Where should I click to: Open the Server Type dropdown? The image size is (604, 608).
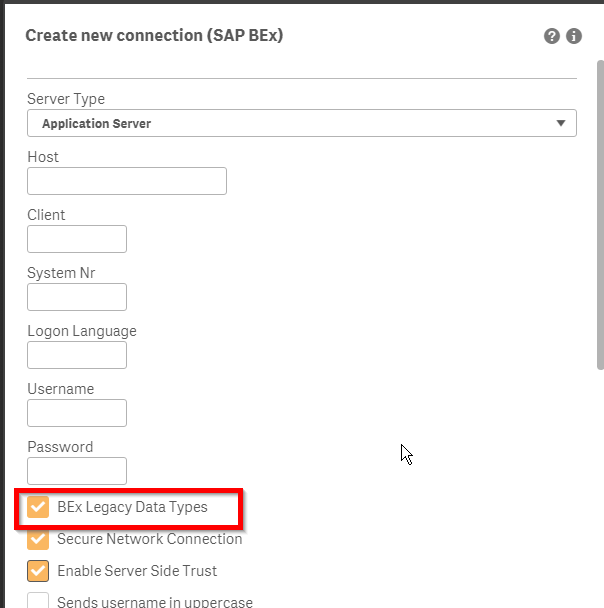(x=301, y=124)
